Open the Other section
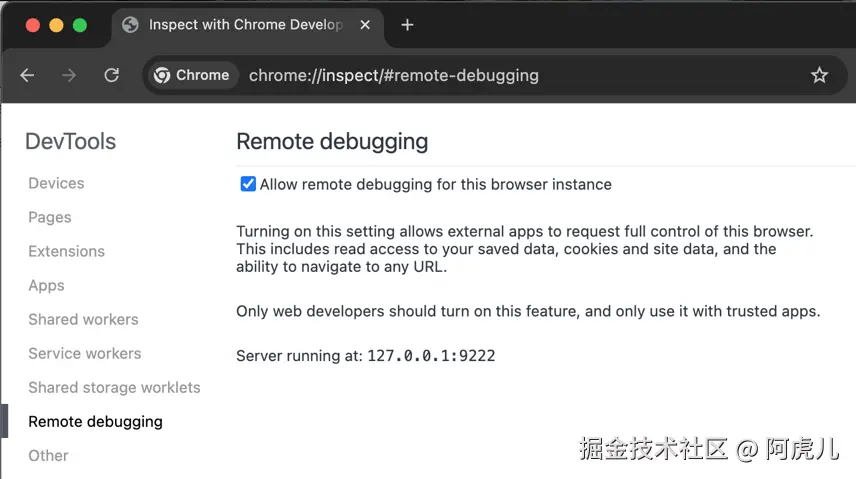 [48, 455]
